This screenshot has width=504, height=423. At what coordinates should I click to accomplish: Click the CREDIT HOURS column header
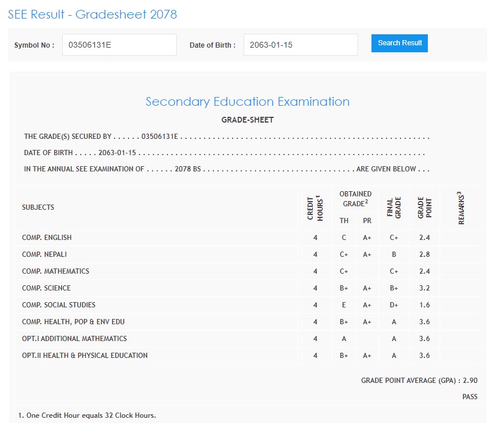(x=315, y=207)
